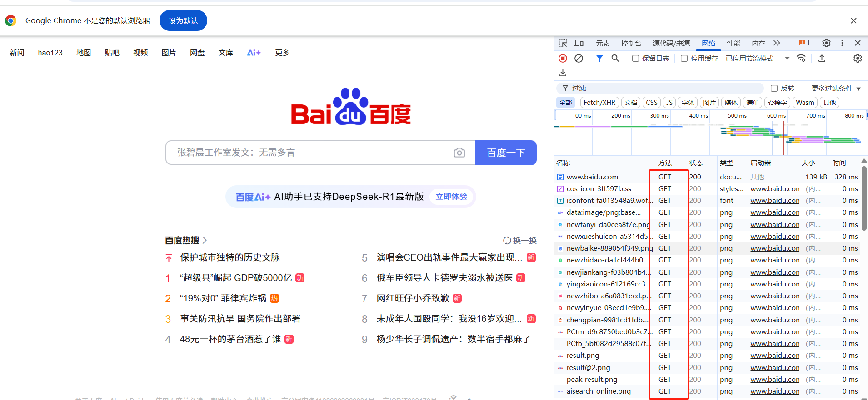Sort by the 状态 column header

[x=701, y=163]
